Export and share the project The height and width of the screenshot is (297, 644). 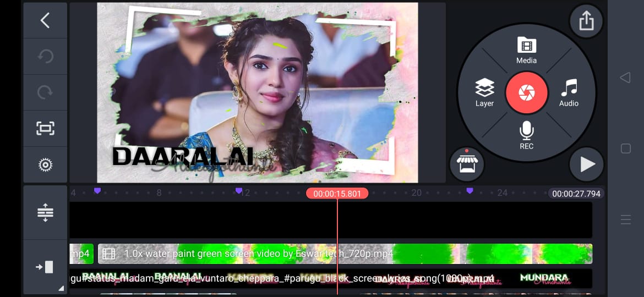[x=586, y=21]
